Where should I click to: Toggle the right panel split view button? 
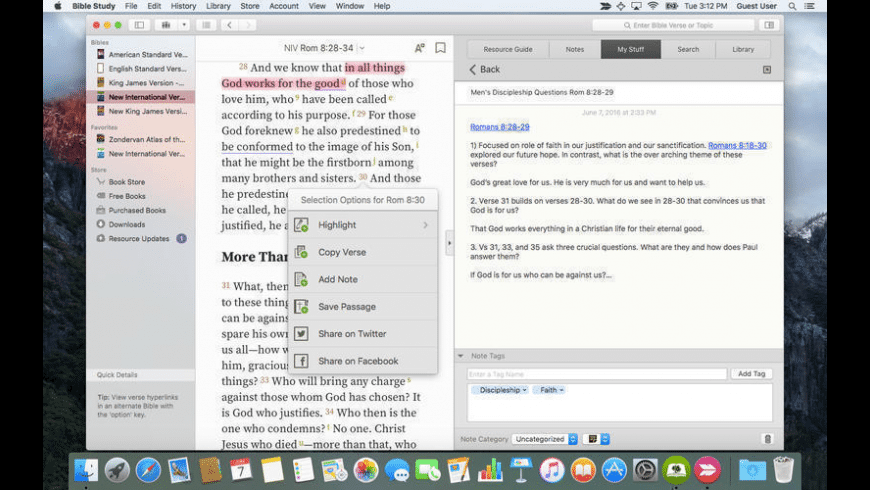(x=769, y=25)
